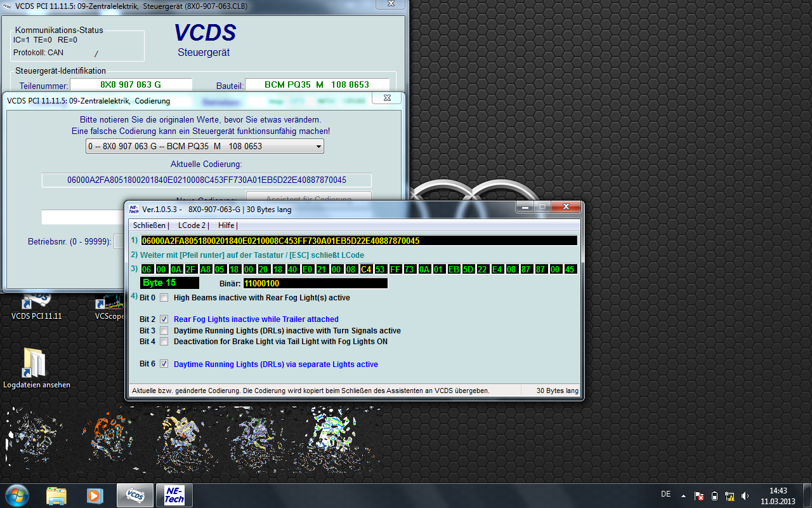The width and height of the screenshot is (812, 508).
Task: Switch to the NE-Tech LCode taskbar button
Action: (174, 495)
